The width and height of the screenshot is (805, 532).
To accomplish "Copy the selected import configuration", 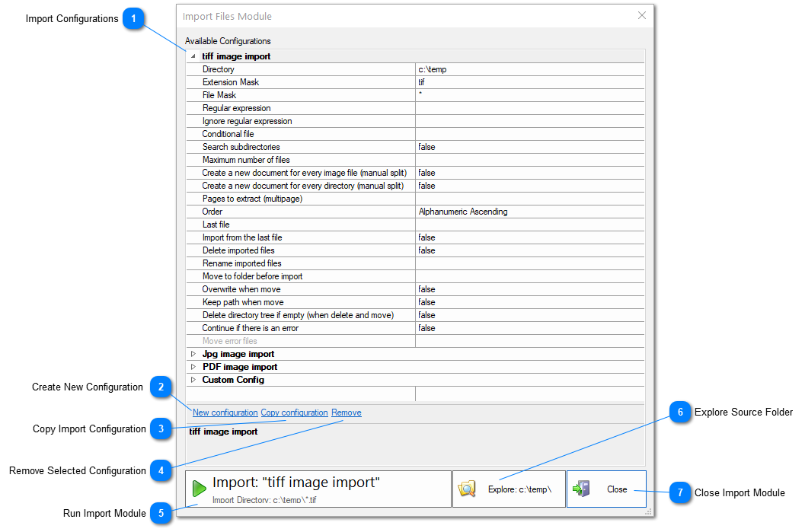I will (x=294, y=412).
